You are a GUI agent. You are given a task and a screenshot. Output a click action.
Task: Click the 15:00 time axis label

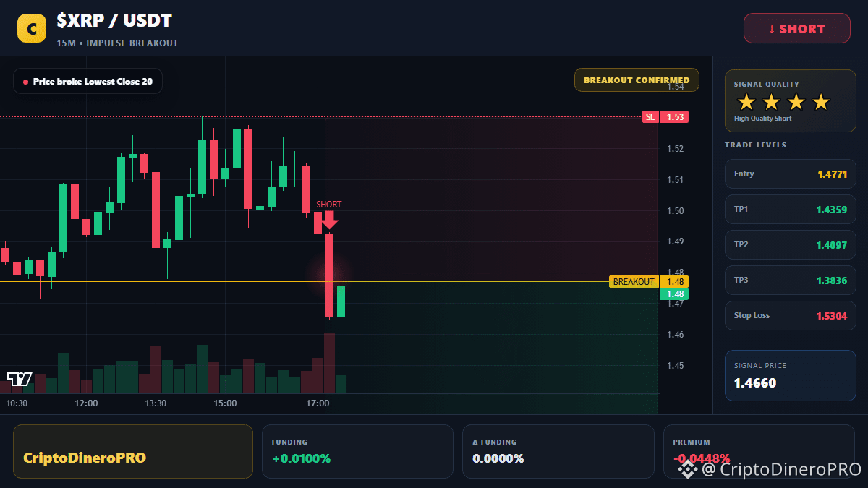pyautogui.click(x=225, y=403)
